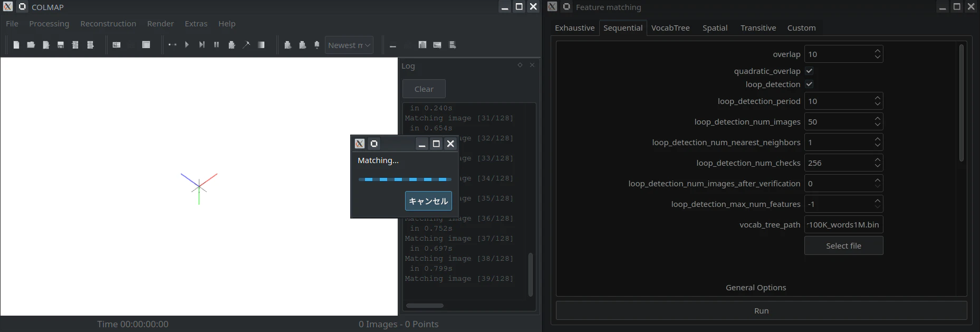Click the Feature matching options vertical scrollbar

(961, 103)
